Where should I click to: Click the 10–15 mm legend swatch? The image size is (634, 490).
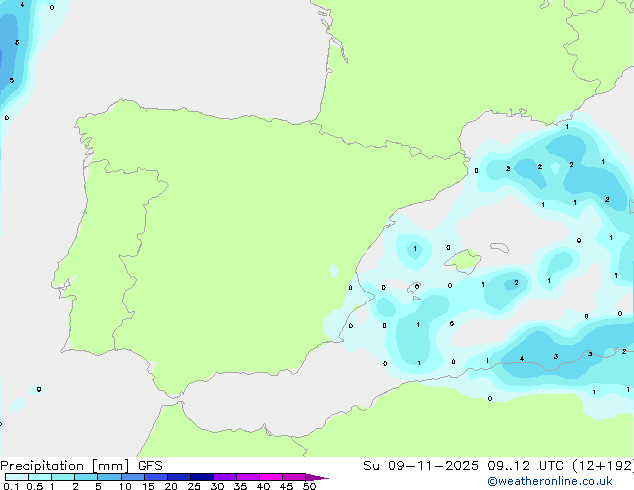pyautogui.click(x=133, y=477)
